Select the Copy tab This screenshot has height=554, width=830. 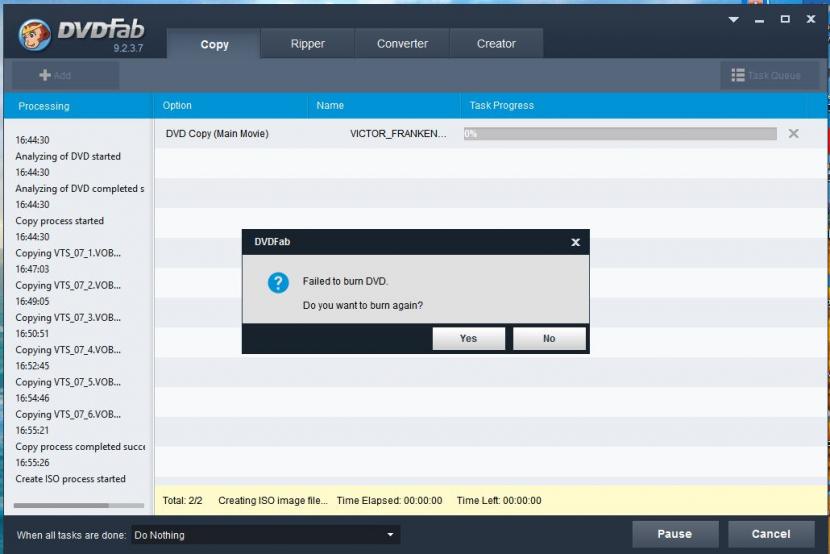[214, 44]
